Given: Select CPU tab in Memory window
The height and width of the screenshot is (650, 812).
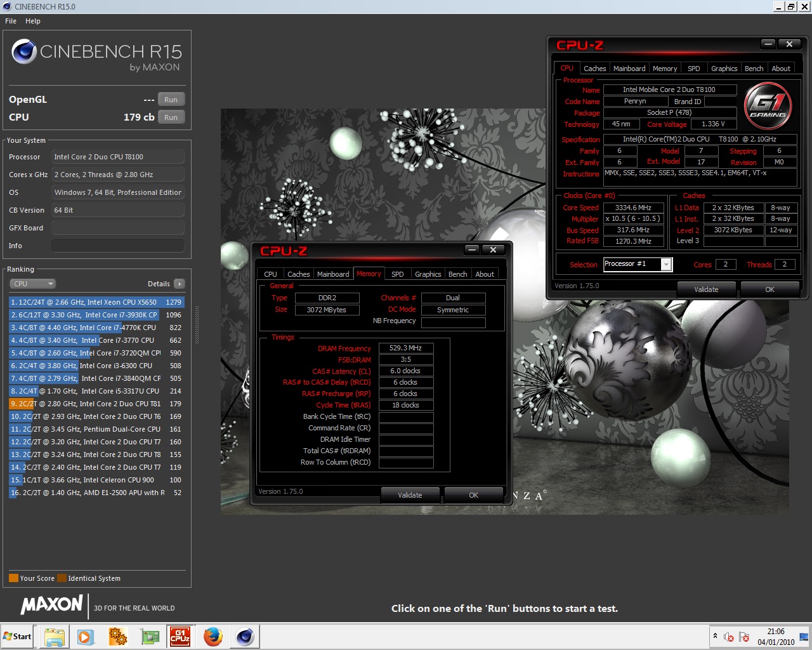Looking at the screenshot, I should click(x=270, y=274).
